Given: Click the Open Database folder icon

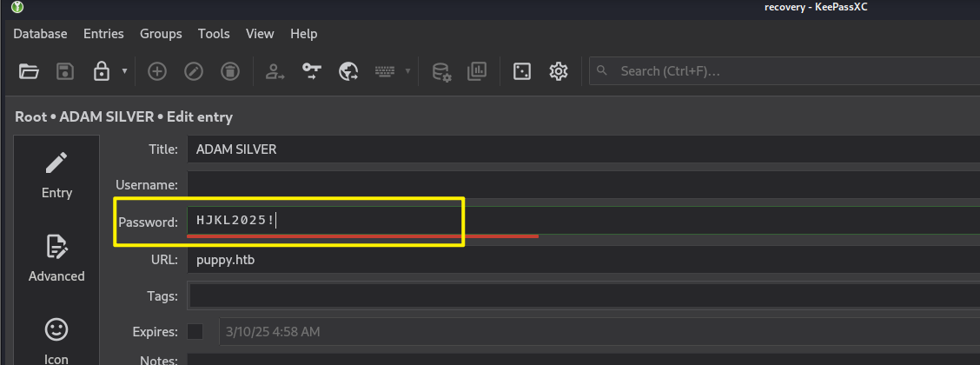Looking at the screenshot, I should tap(29, 71).
